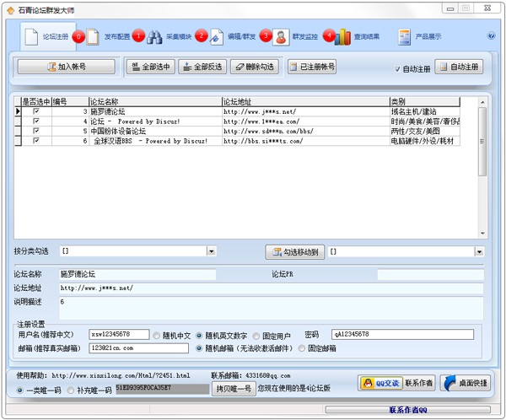Switch to the 发布配置 tab
The height and width of the screenshot is (420, 506).
[108, 37]
